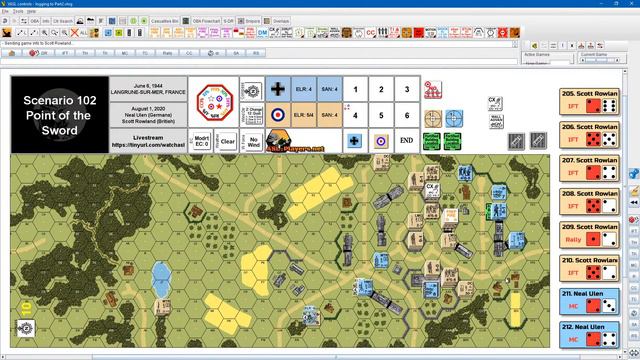The image size is (640, 360).
Task: Click the Rally dice button
Action: pyautogui.click(x=167, y=53)
